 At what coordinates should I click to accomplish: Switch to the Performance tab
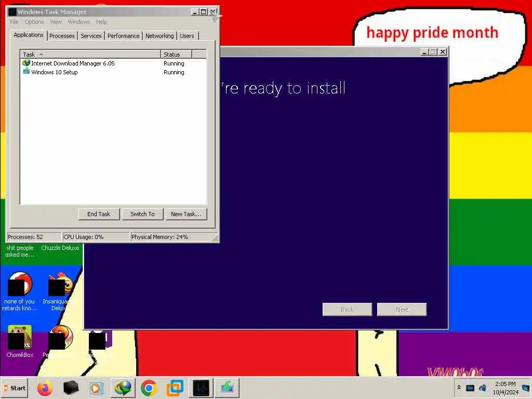pyautogui.click(x=124, y=36)
